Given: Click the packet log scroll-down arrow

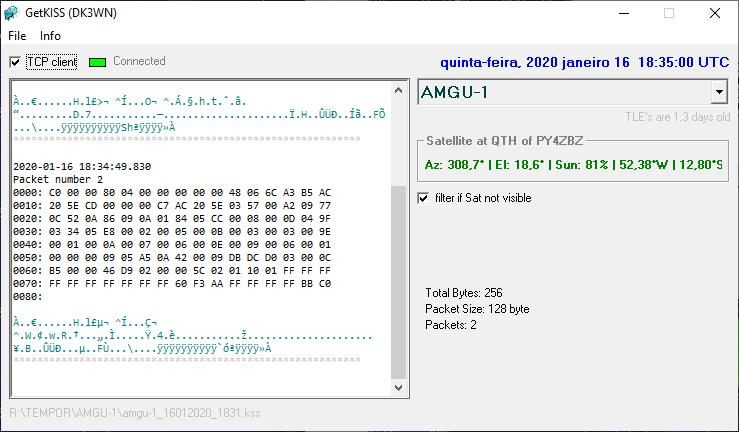Looking at the screenshot, I should coord(398,388).
